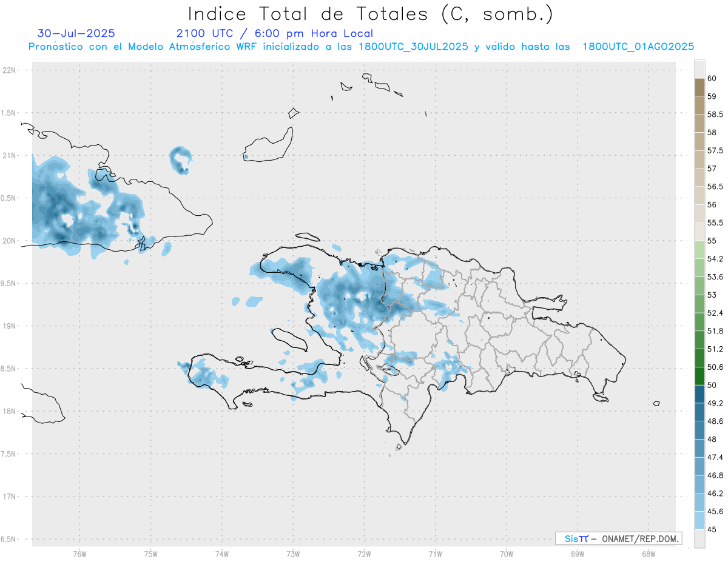Image resolution: width=728 pixels, height=562 pixels.
Task: Click the '19N' latitude label
Action: click(9, 326)
